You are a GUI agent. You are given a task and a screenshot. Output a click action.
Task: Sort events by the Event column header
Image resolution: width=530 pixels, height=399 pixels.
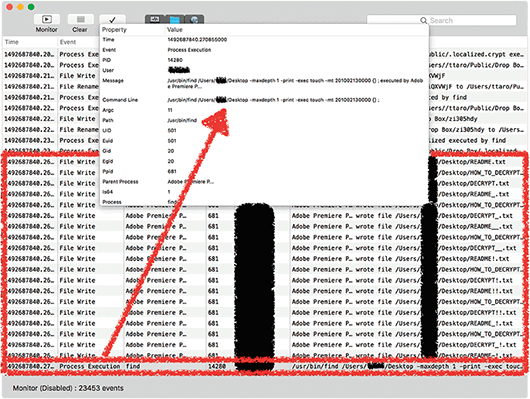click(x=78, y=42)
